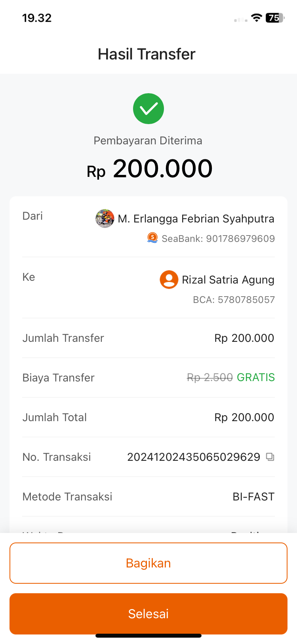Tap the Hasil Transfer page title
Screen dimensions: 297x644
(x=147, y=54)
